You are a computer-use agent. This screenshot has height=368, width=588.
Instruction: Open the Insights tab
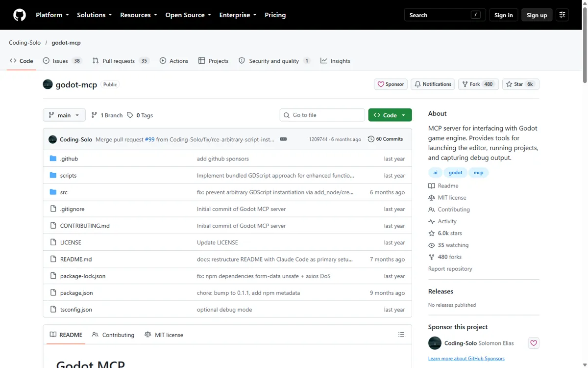coord(335,61)
